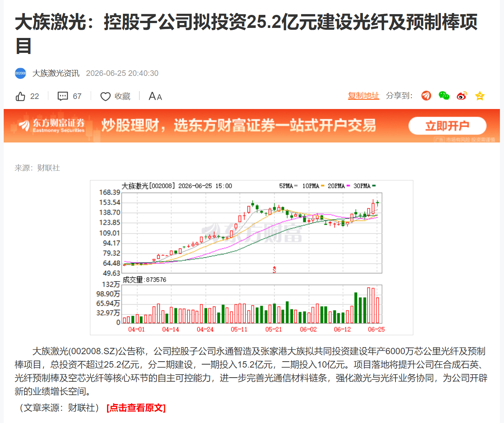The height and width of the screenshot is (423, 504).
Task: Click the article body paragraph text
Action: pos(251,371)
